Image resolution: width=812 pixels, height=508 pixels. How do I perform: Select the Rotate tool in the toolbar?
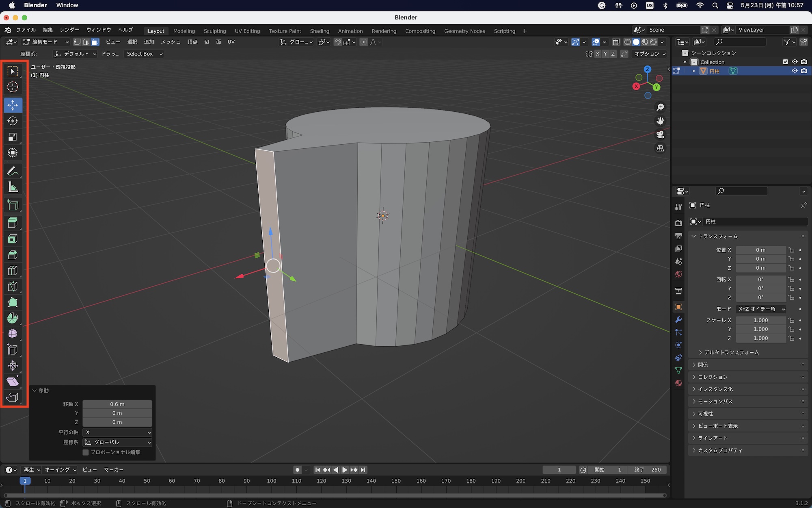pyautogui.click(x=13, y=121)
